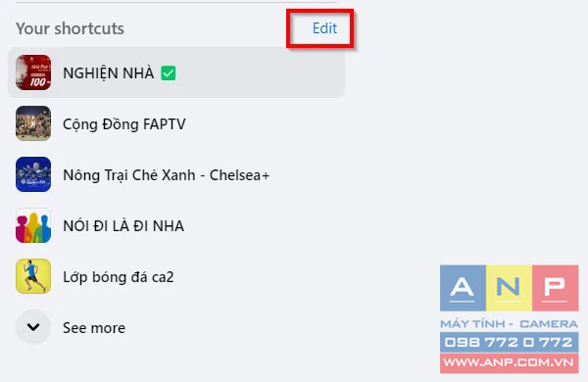Select Nông Trại Chè Xanh - Chelsea+ label
The image size is (588, 382).
coord(167,175)
